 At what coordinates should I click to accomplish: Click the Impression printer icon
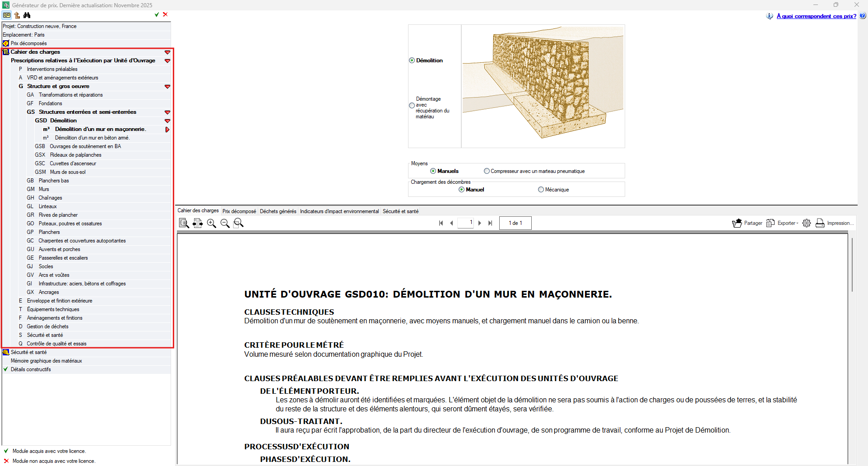(x=820, y=223)
